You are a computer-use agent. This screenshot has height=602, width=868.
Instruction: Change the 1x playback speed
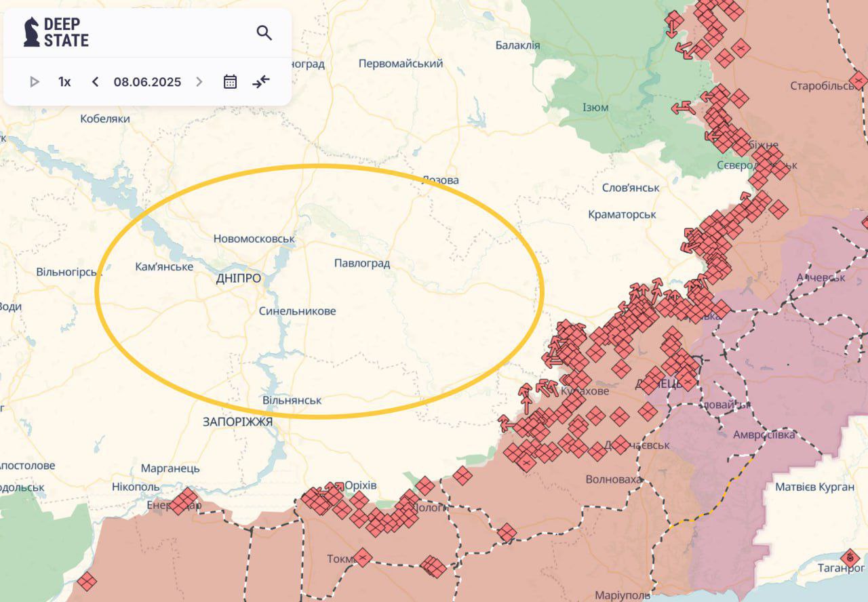(x=64, y=82)
